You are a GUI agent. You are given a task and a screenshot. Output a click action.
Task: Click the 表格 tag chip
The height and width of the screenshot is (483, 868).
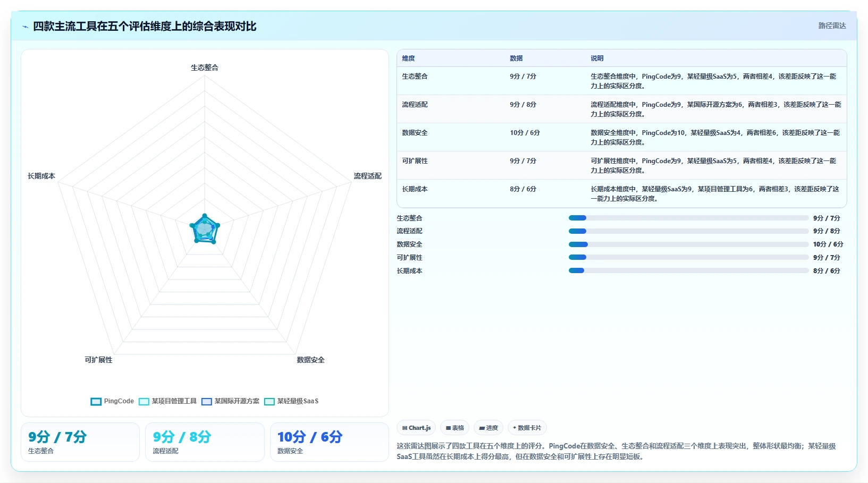(x=454, y=428)
